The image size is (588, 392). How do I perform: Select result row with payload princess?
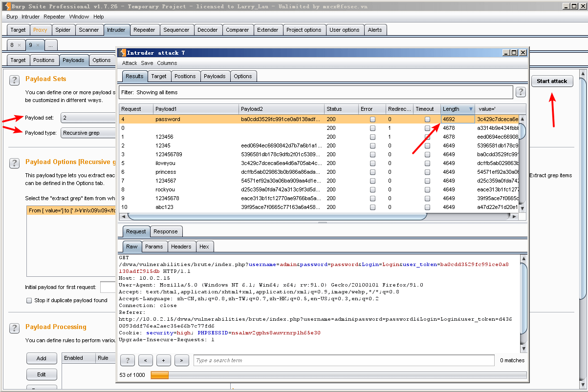click(x=319, y=172)
